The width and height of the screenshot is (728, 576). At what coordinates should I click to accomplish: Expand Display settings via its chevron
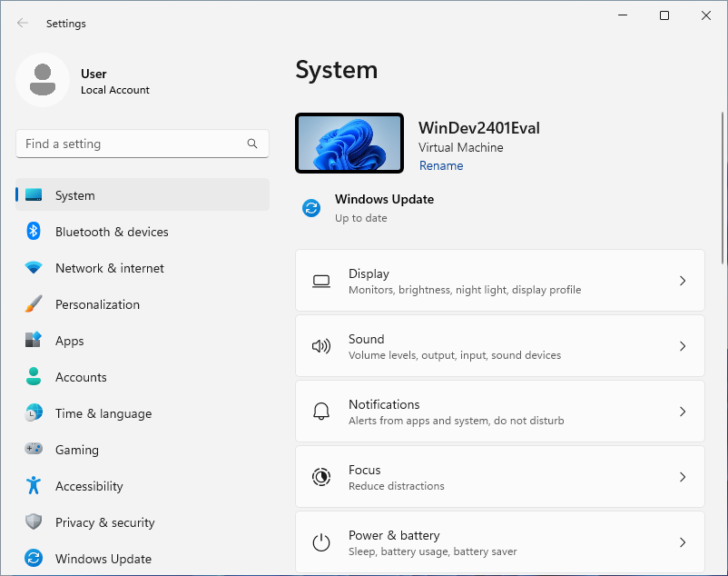coord(683,281)
